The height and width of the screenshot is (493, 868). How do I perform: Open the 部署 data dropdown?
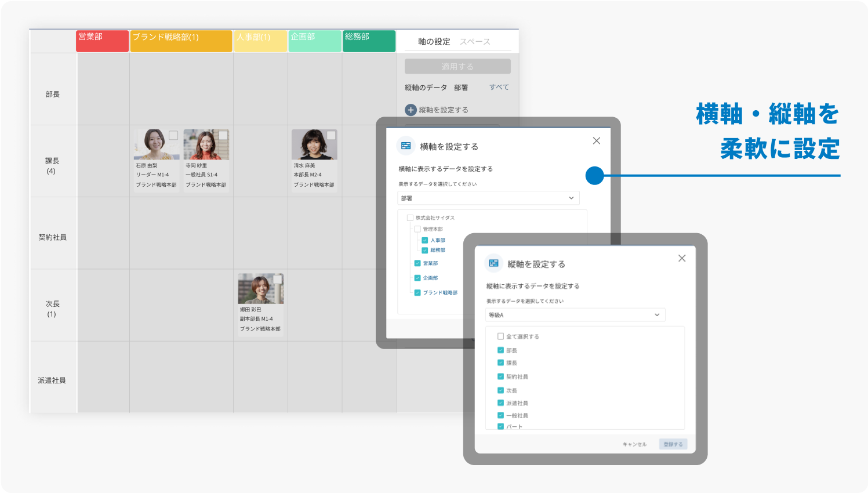click(x=488, y=198)
